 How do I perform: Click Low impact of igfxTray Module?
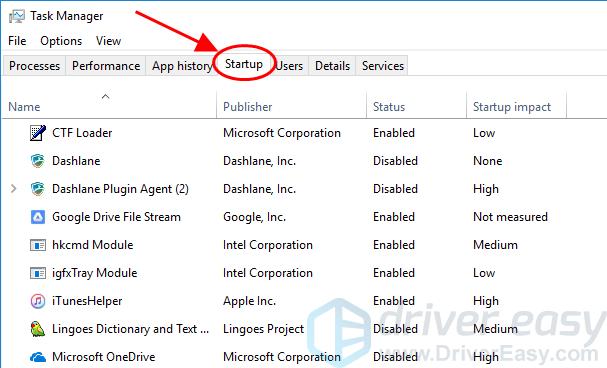[x=484, y=273]
